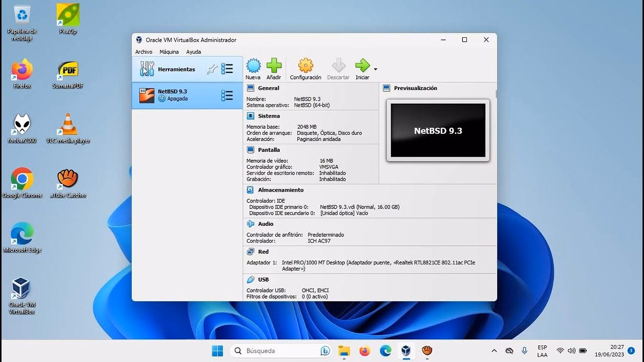Image resolution: width=644 pixels, height=362 pixels.
Task: Click the Descartar down-arrow icon
Action: [x=338, y=66]
